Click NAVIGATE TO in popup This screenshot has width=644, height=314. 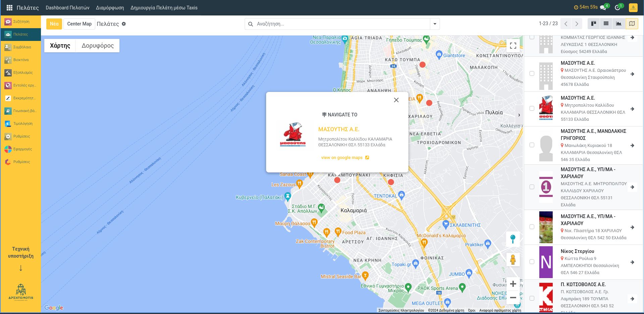coord(340,115)
